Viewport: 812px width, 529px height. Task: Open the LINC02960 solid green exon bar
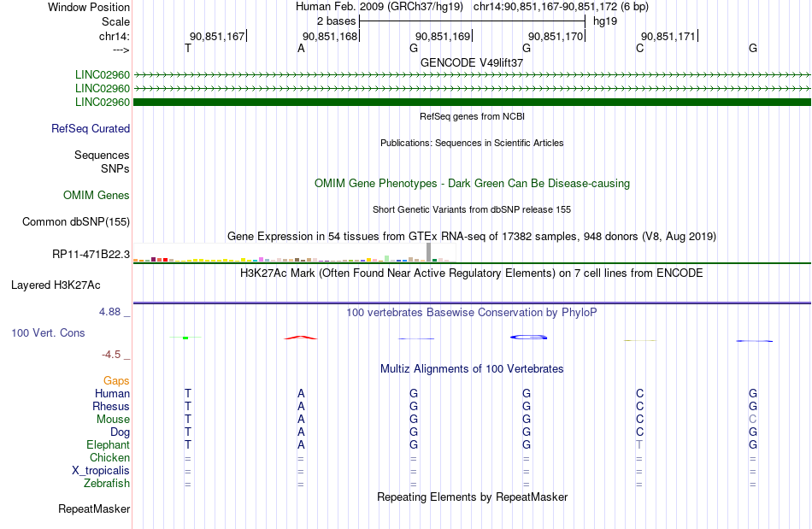472,102
